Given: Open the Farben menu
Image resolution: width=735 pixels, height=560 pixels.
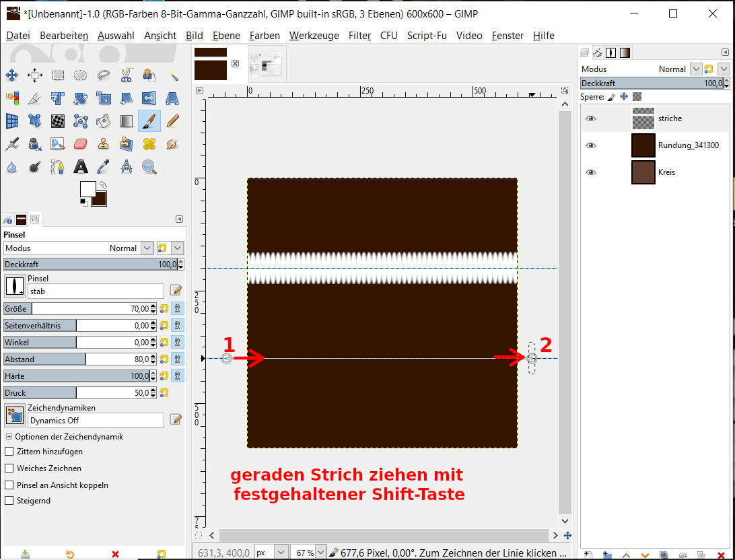Looking at the screenshot, I should click(x=265, y=36).
